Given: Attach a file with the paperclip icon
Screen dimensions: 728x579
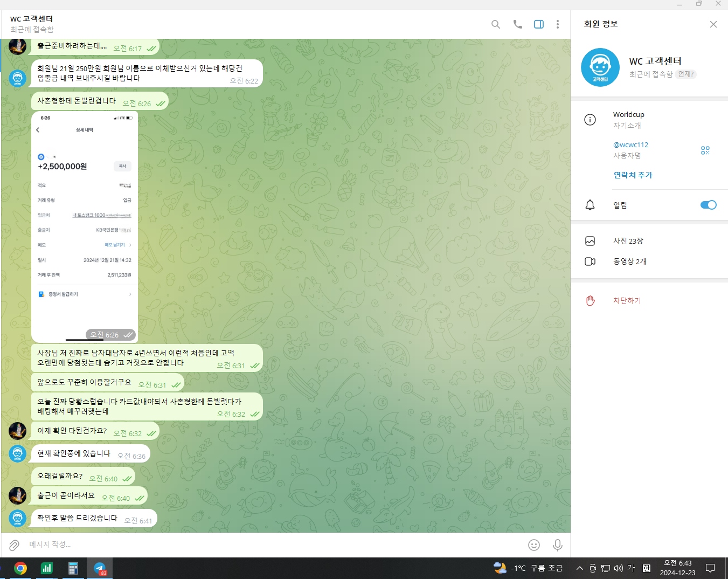Looking at the screenshot, I should (15, 545).
